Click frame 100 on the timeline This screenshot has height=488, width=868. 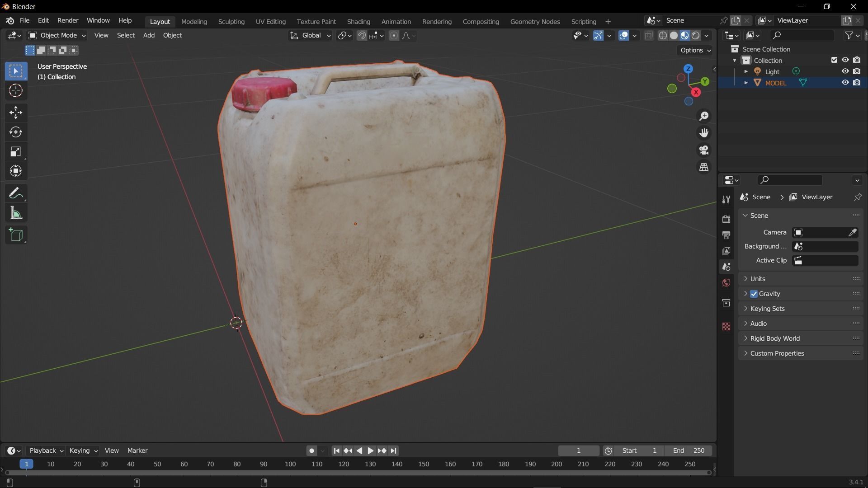coord(290,464)
